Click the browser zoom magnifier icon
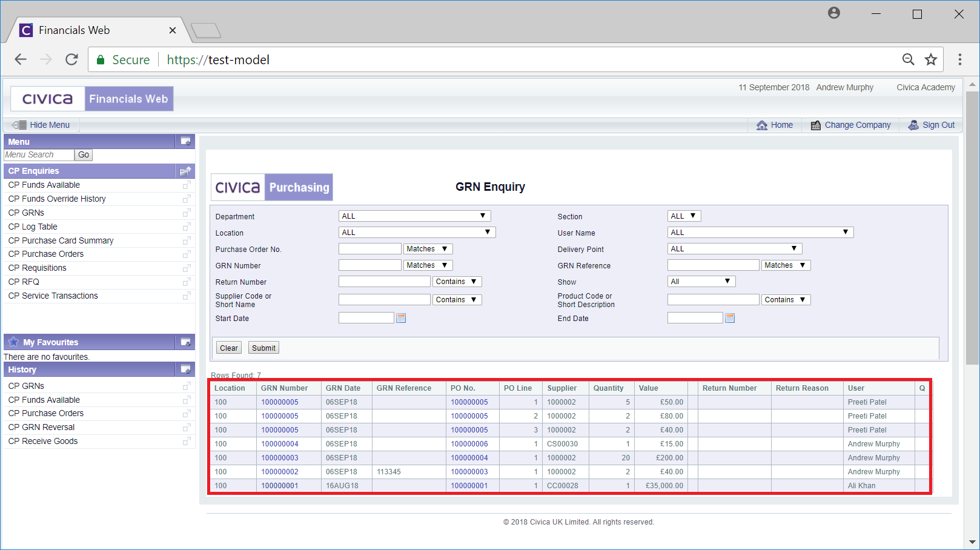This screenshot has height=550, width=980. click(908, 59)
